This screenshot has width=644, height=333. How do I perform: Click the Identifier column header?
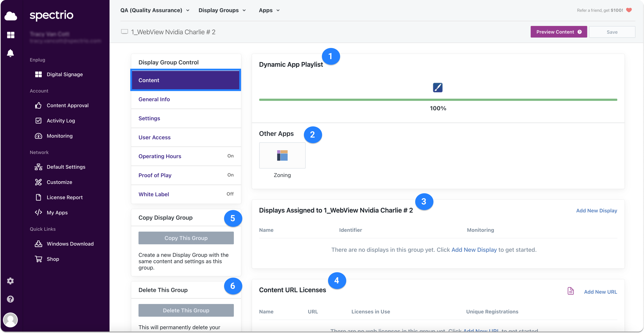pos(350,230)
